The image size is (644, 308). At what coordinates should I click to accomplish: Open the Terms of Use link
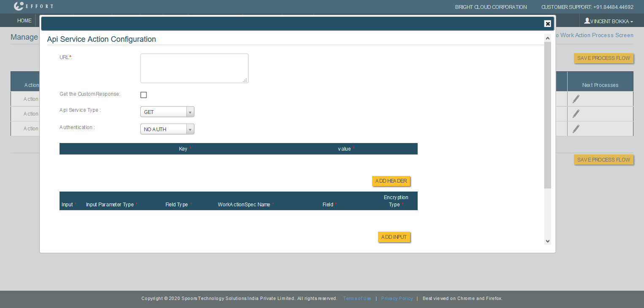(357, 299)
